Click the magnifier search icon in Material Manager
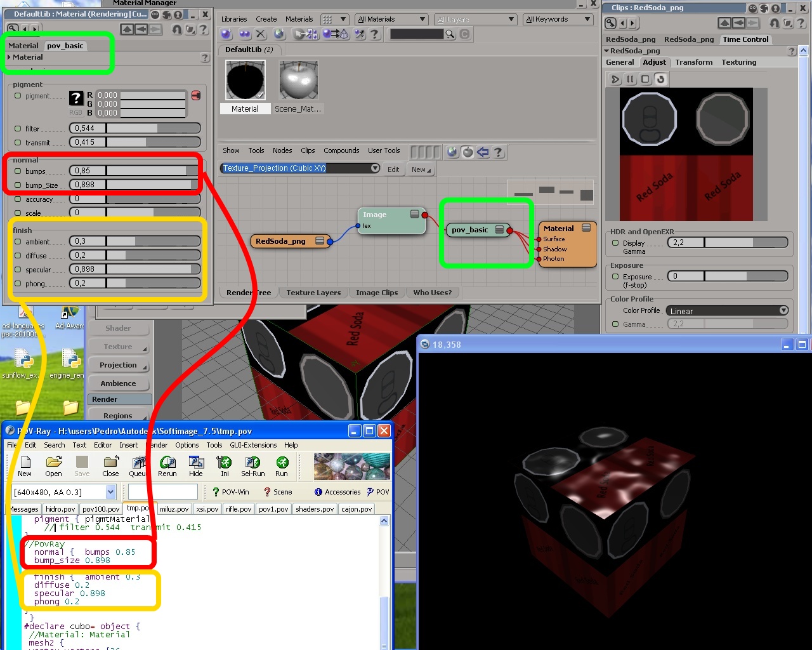 point(450,34)
